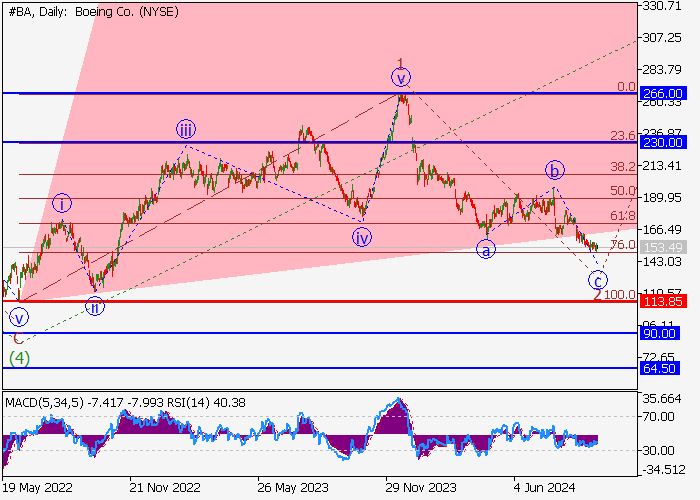
Task: Click the Fibonacci 0.0 level label
Action: pos(626,87)
